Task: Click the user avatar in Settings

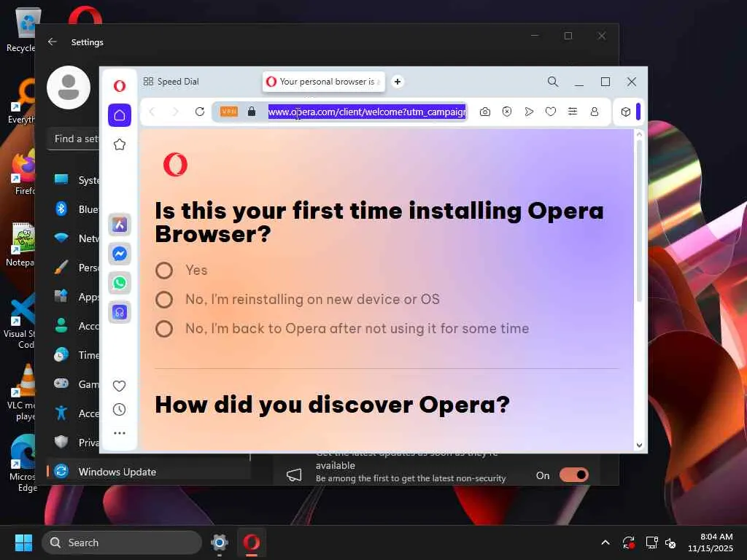Action: coord(69,87)
